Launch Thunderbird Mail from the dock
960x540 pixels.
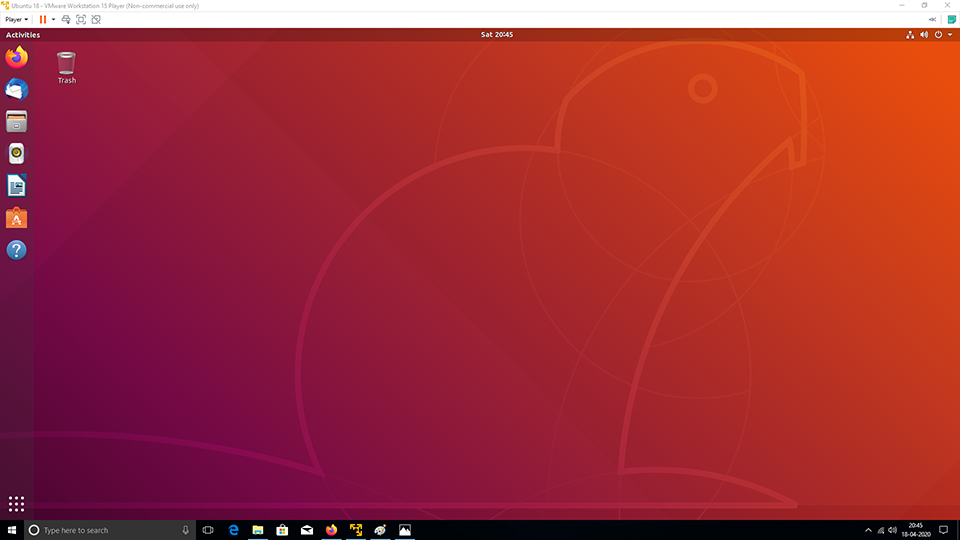point(17,89)
